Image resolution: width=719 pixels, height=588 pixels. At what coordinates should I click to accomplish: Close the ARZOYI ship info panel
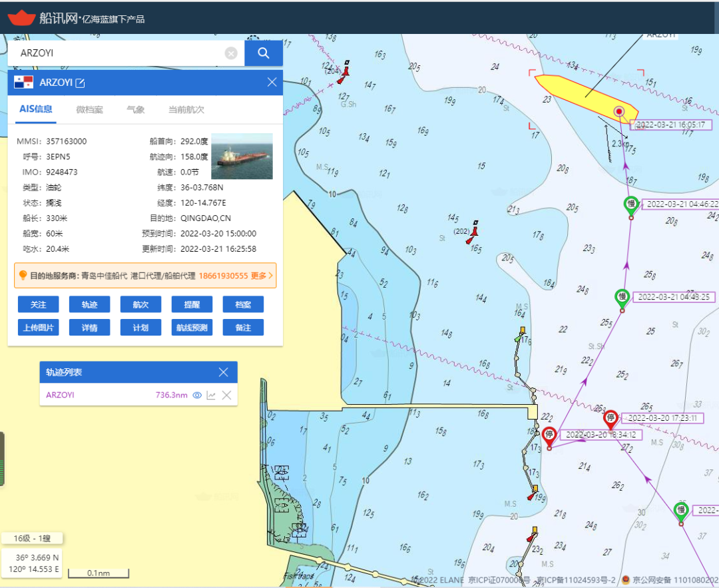coord(272,83)
